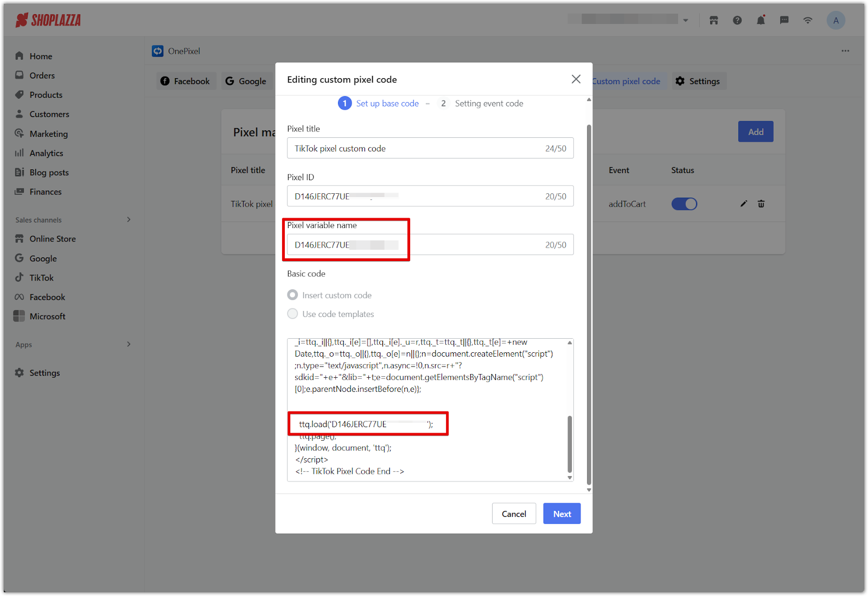Expand the Apps section
This screenshot has width=868, height=596.
pyautogui.click(x=129, y=344)
